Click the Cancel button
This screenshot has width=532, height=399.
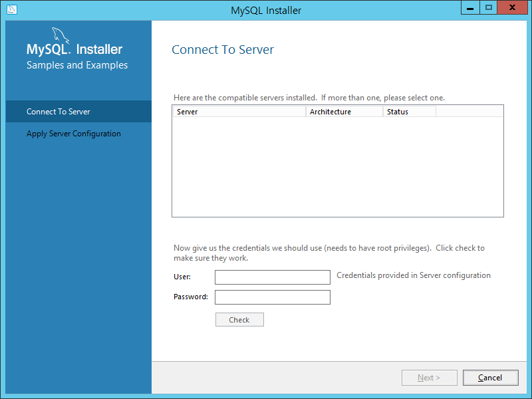[x=490, y=378]
